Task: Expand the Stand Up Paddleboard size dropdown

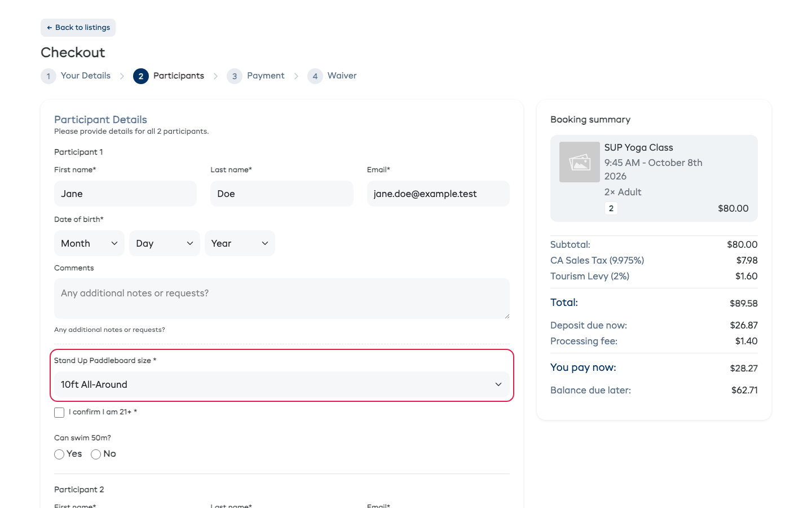Action: (282, 384)
